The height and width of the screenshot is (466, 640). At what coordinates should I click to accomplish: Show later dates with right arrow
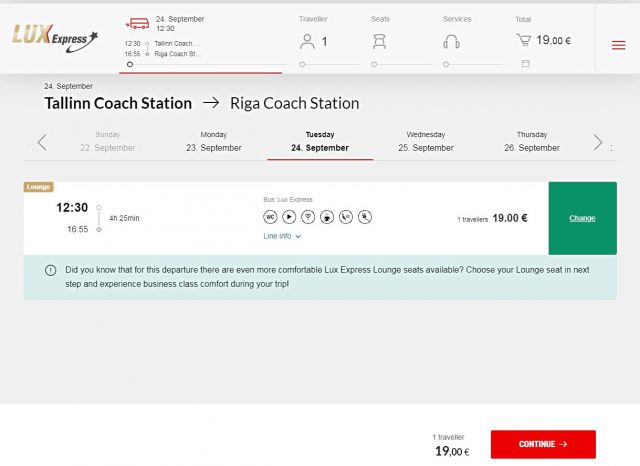coord(598,142)
